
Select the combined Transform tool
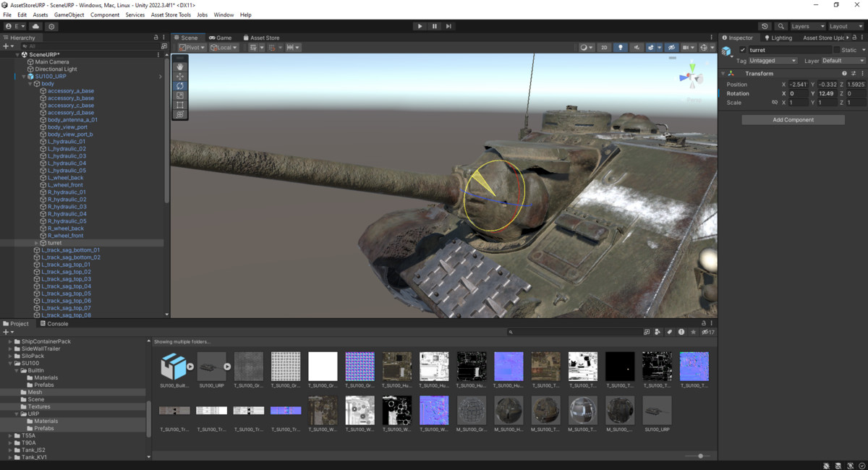(x=180, y=114)
